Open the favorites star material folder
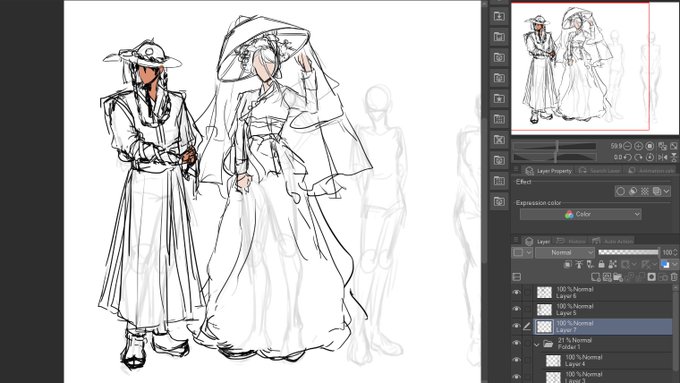 [499, 99]
